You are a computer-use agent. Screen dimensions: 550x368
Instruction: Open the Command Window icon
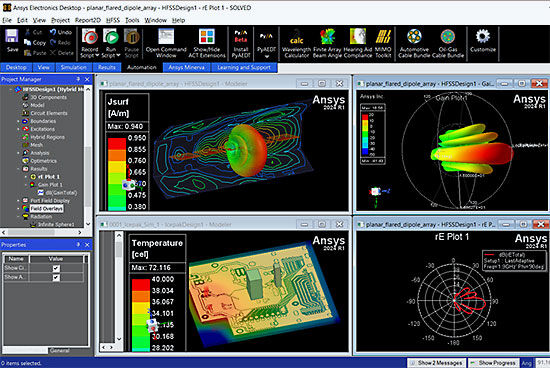166,36
